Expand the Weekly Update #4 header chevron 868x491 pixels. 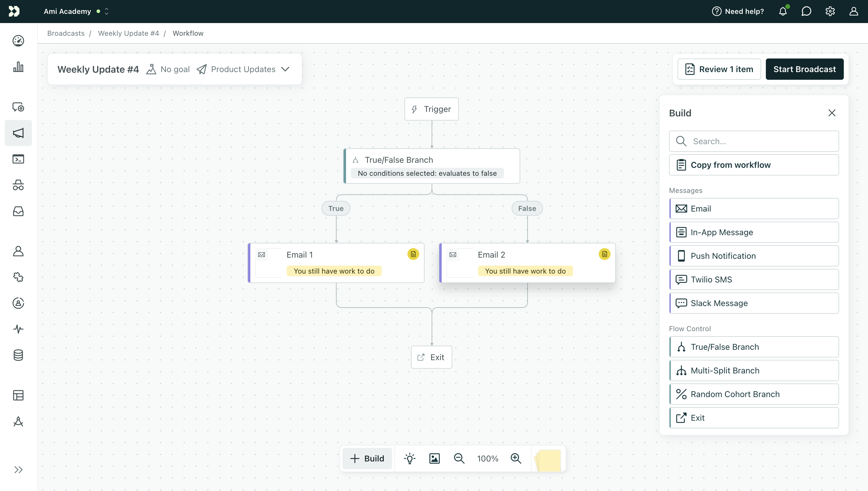[x=285, y=69]
